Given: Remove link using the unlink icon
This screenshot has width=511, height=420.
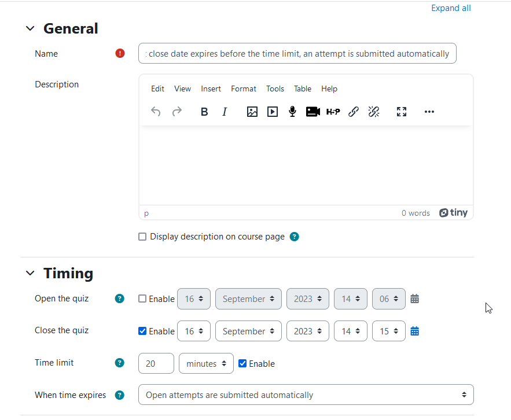Looking at the screenshot, I should tap(374, 112).
